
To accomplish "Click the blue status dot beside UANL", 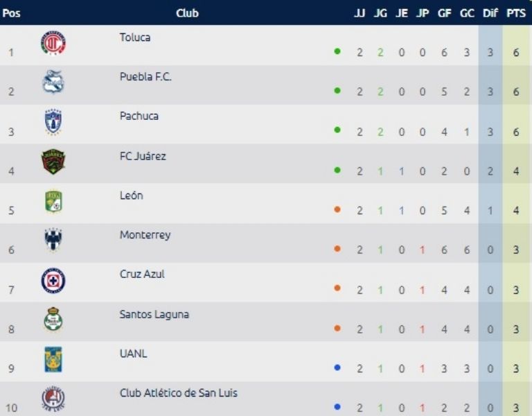I will [337, 367].
